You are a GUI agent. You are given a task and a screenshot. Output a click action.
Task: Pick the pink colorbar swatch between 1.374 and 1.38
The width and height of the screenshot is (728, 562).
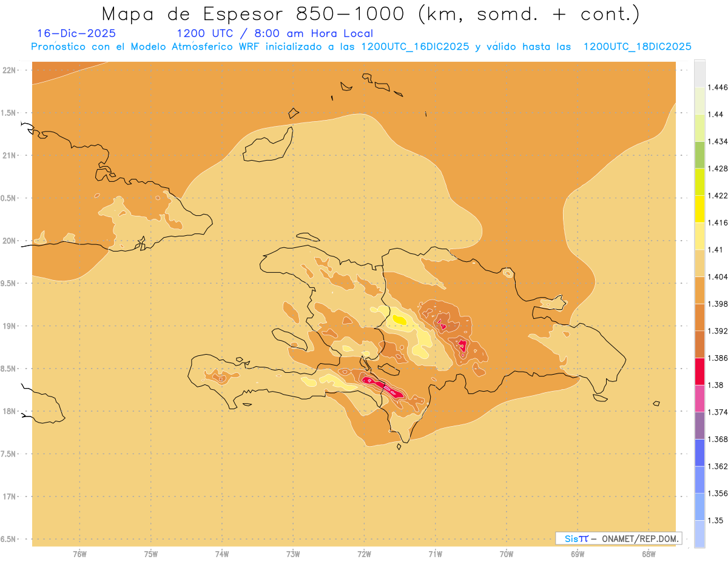[699, 398]
